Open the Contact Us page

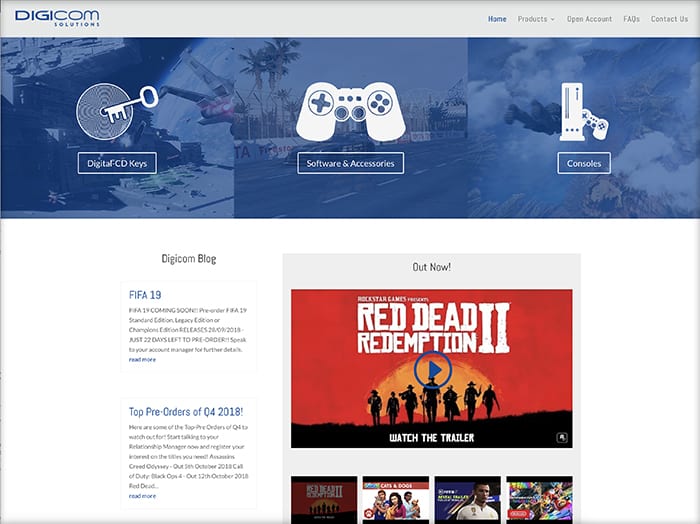point(669,19)
